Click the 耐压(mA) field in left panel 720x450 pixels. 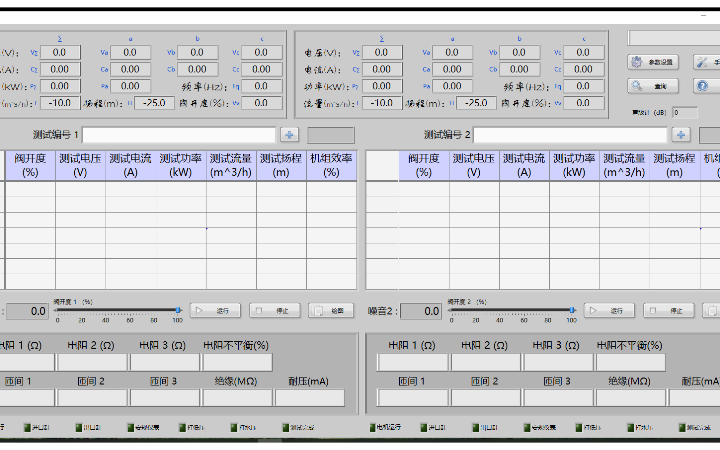pyautogui.click(x=310, y=398)
